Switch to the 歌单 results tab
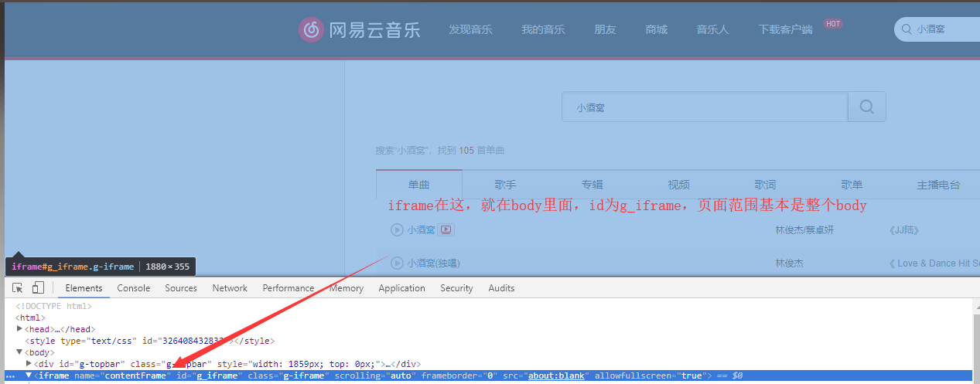 [852, 185]
